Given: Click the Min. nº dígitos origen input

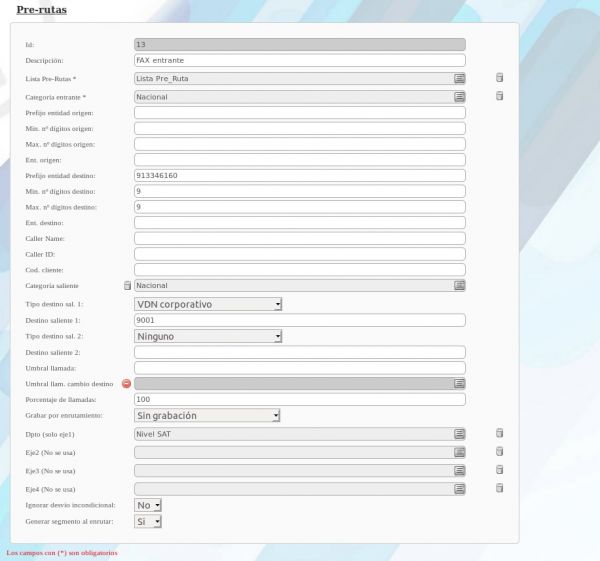Looking at the screenshot, I should [300, 129].
